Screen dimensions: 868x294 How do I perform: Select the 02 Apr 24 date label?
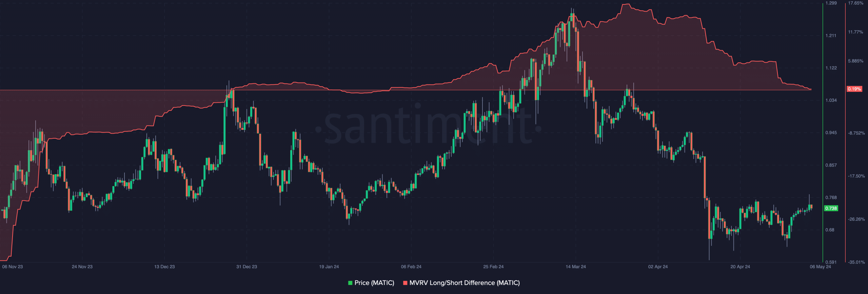658,267
